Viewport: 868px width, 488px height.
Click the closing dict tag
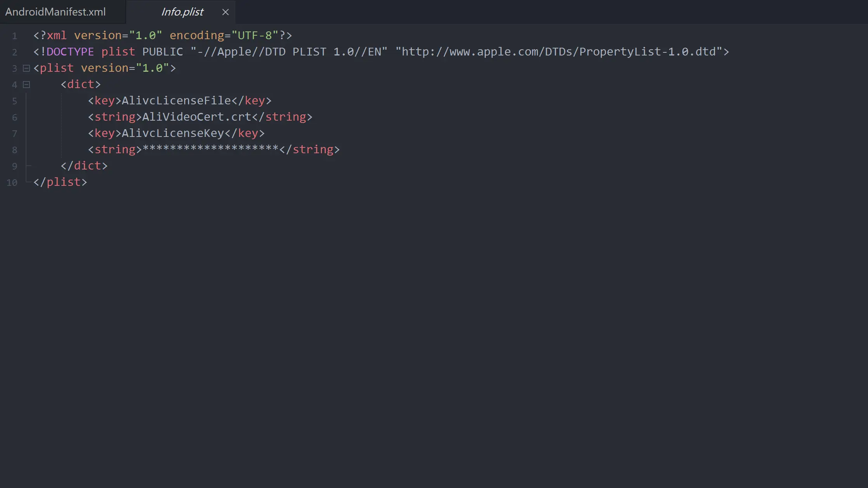[x=84, y=166]
